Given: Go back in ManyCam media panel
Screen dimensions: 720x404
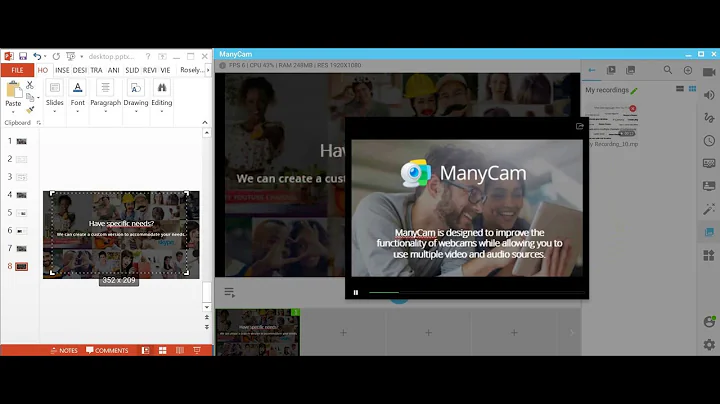Looking at the screenshot, I should (592, 70).
